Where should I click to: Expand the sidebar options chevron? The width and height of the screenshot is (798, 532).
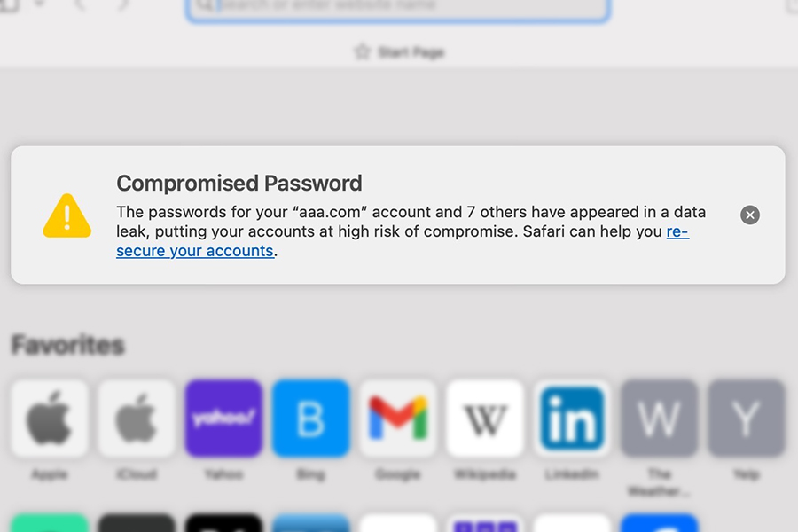pyautogui.click(x=38, y=5)
